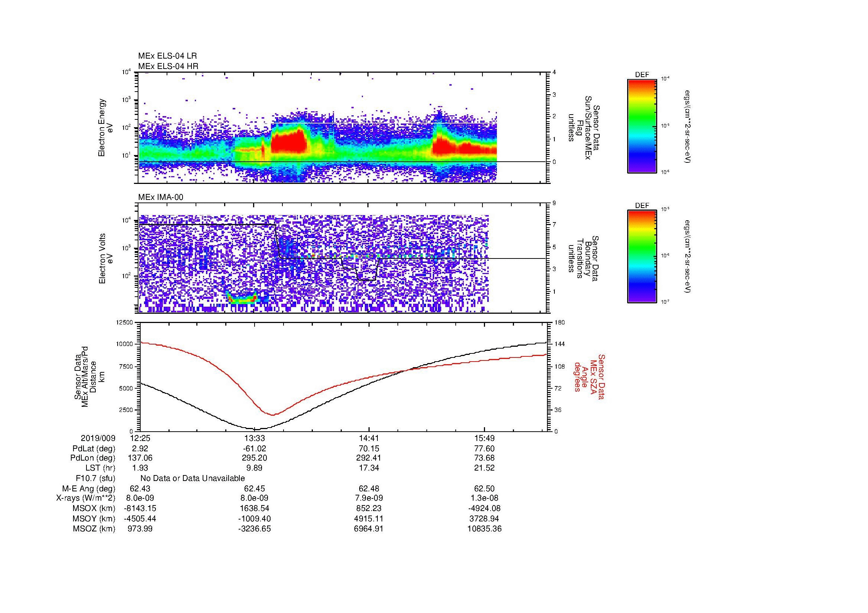Click MSOX value 1638.54
868x613 pixels.
point(255,508)
